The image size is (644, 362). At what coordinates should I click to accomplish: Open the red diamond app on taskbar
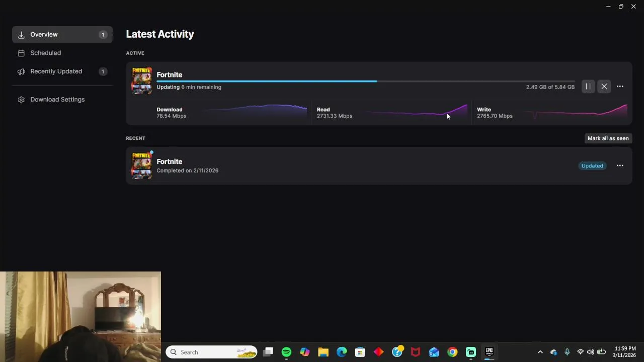(x=378, y=352)
